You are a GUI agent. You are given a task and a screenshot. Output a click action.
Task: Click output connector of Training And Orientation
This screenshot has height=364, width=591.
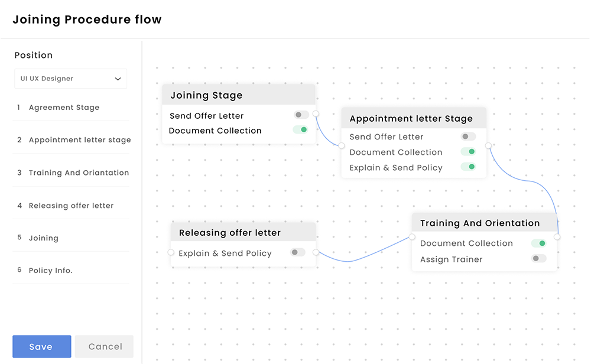[557, 237]
